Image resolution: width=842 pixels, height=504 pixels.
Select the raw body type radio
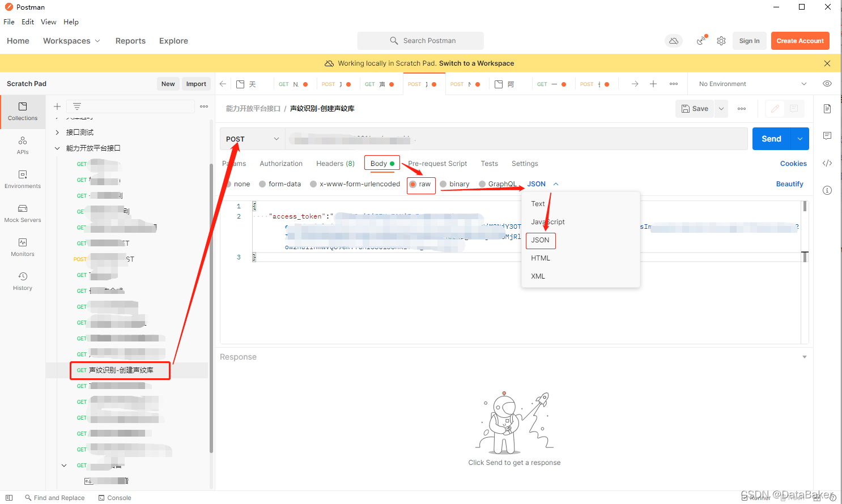coord(413,184)
